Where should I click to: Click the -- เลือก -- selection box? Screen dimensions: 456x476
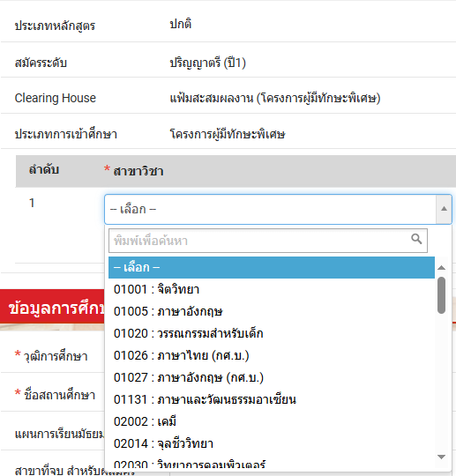click(278, 209)
